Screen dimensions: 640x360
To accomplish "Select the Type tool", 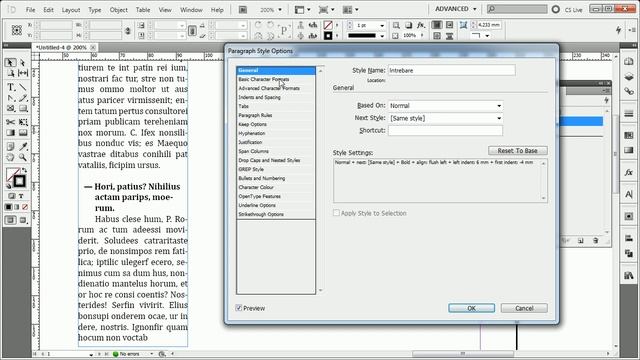I will [10, 87].
